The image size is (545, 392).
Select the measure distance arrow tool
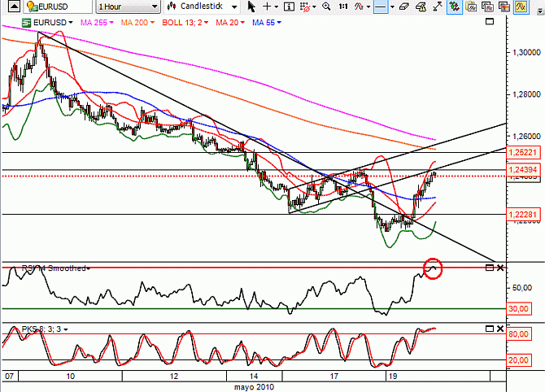coord(438,7)
